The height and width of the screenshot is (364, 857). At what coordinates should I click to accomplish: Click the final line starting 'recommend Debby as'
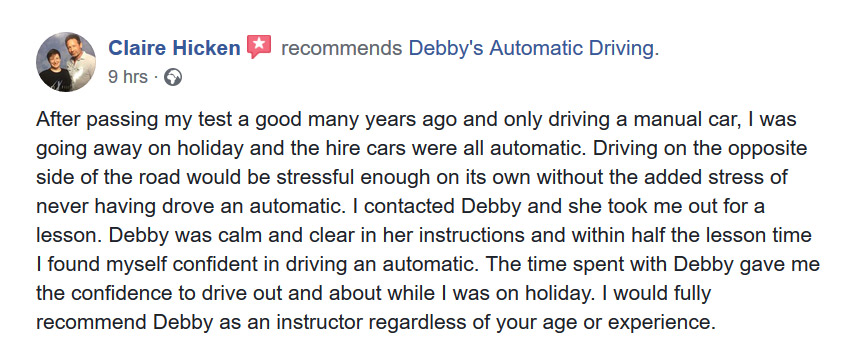[376, 323]
